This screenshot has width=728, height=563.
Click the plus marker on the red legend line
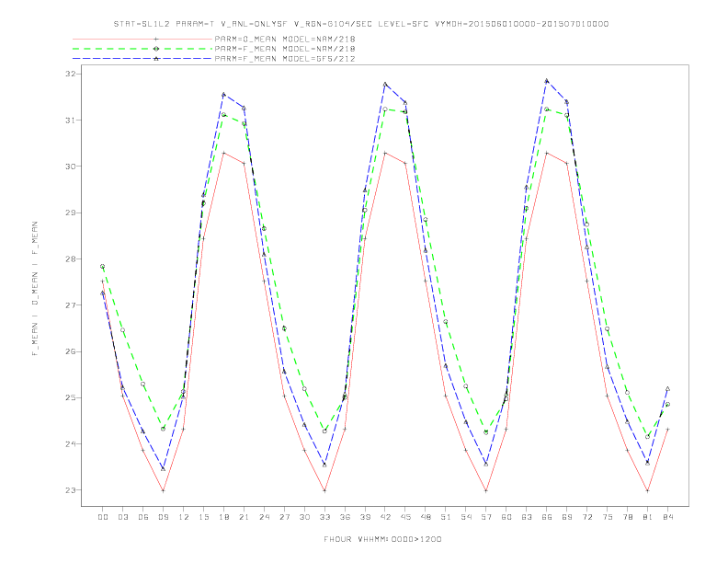point(156,39)
